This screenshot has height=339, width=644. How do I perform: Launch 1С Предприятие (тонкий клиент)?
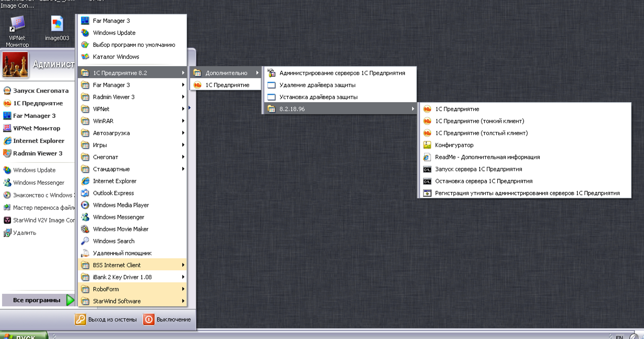525,121
